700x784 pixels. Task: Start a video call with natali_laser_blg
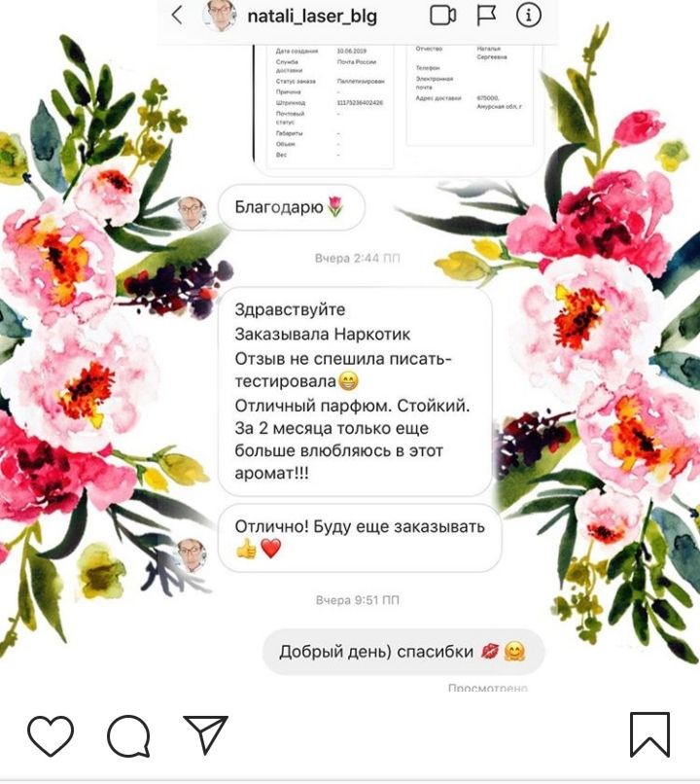coord(442,16)
